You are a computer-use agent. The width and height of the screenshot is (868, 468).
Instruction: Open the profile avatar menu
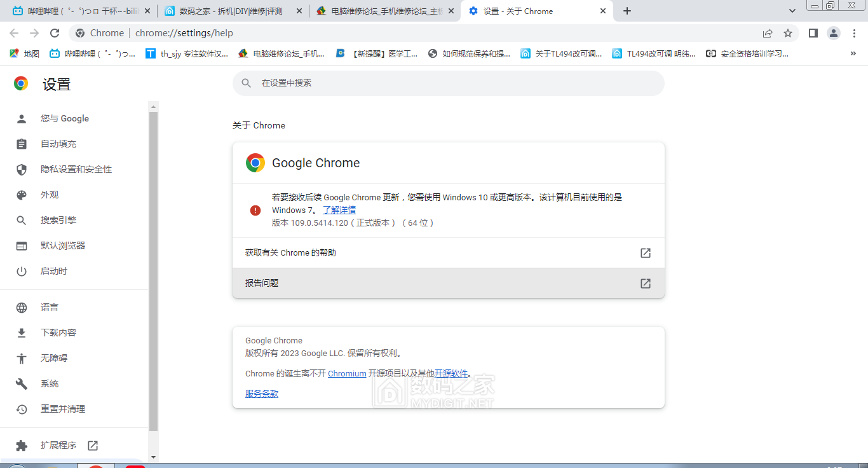click(x=834, y=33)
